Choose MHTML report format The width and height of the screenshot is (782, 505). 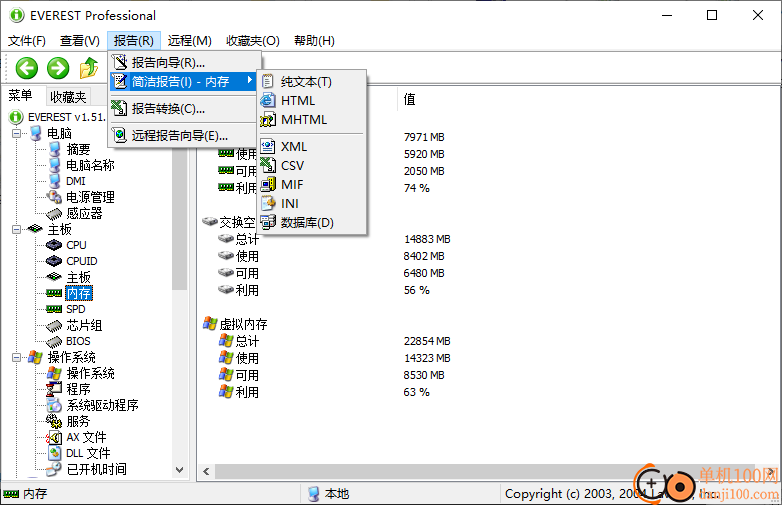click(x=312, y=119)
